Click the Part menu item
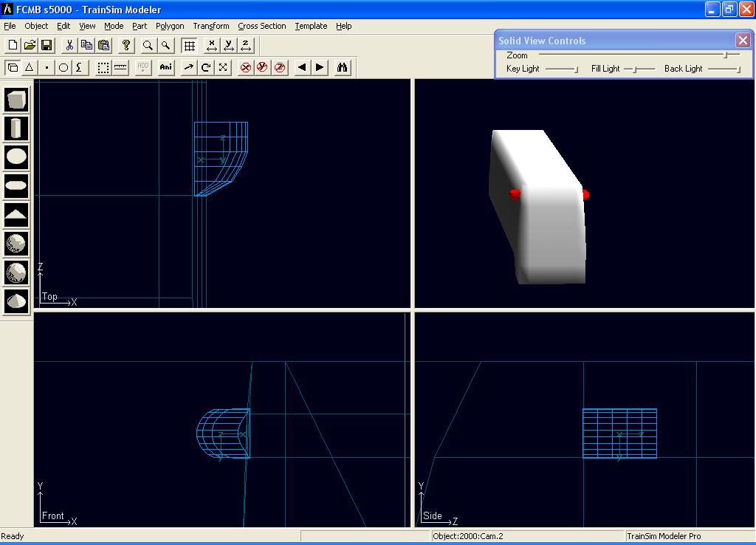This screenshot has height=545, width=756. [x=140, y=26]
